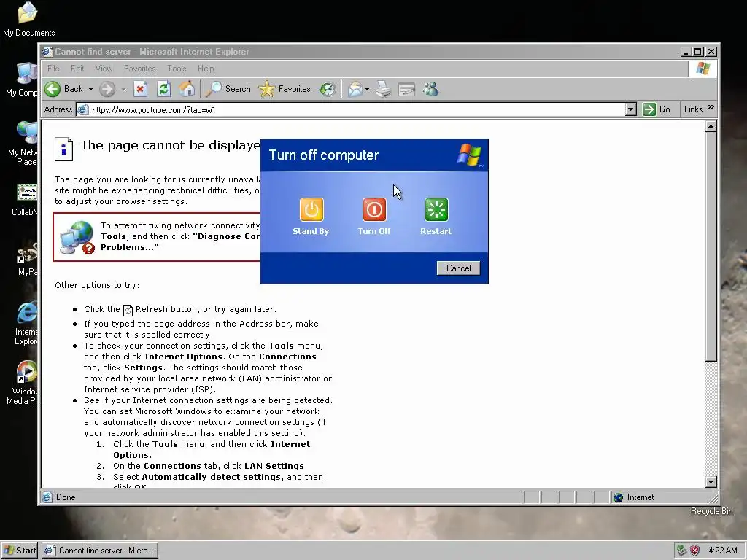The width and height of the screenshot is (747, 560).
Task: Click the 4:22 AM clock
Action: pos(722,551)
